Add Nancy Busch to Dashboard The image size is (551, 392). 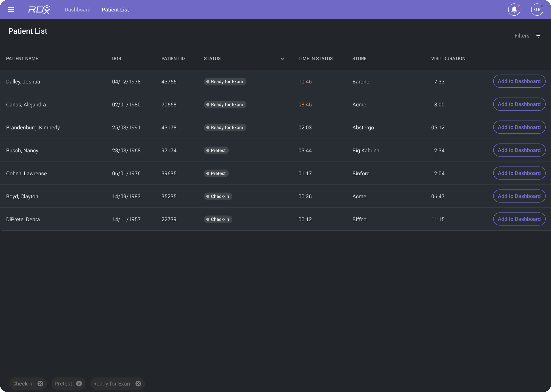(519, 150)
